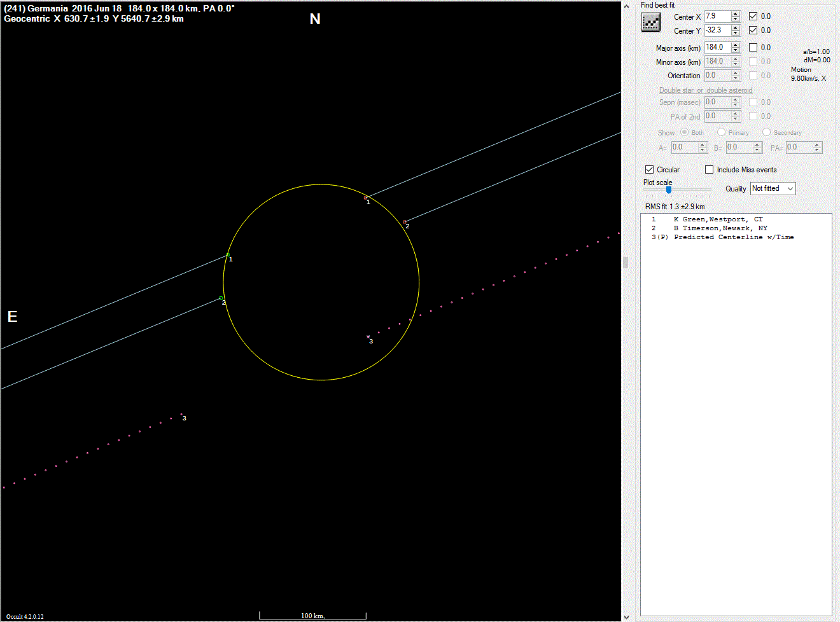Increase the Center Y value with up arrow
The width and height of the screenshot is (840, 622).
pyautogui.click(x=736, y=28)
